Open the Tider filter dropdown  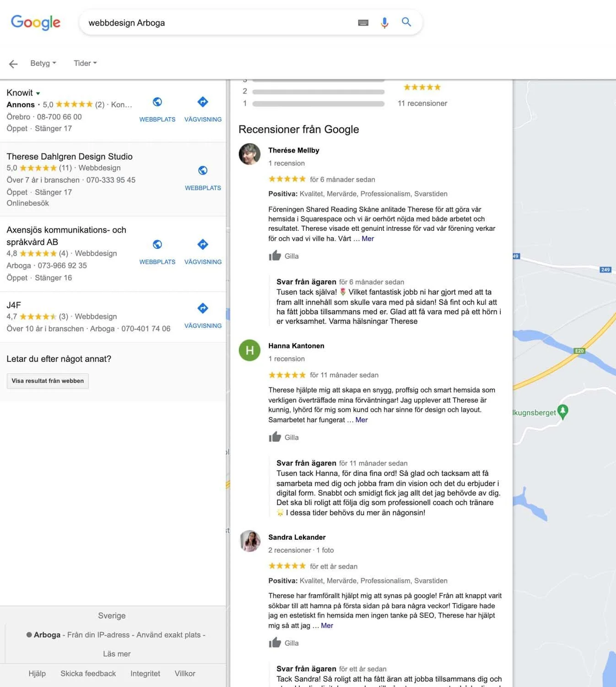[x=85, y=63]
